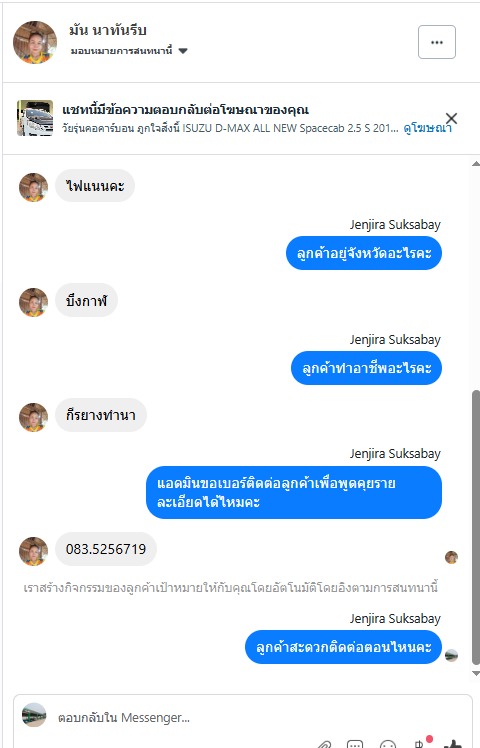
Task: Click the attachment paperclip icon
Action: 325,744
